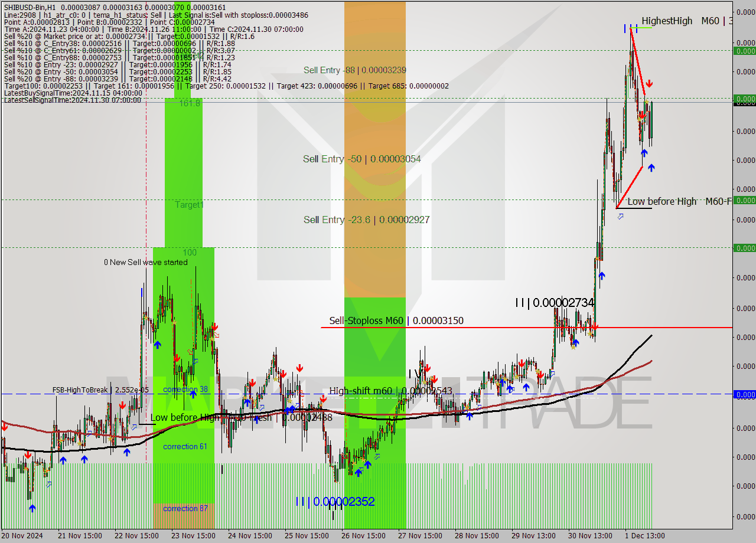This screenshot has height=543, width=756.
Task: Click the '28 Nov 15:00' time axis label
Action: tap(477, 536)
